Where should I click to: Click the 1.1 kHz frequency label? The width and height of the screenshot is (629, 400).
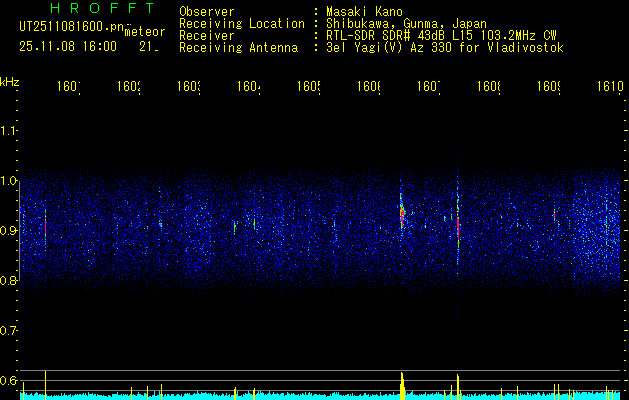pyautogui.click(x=8, y=131)
